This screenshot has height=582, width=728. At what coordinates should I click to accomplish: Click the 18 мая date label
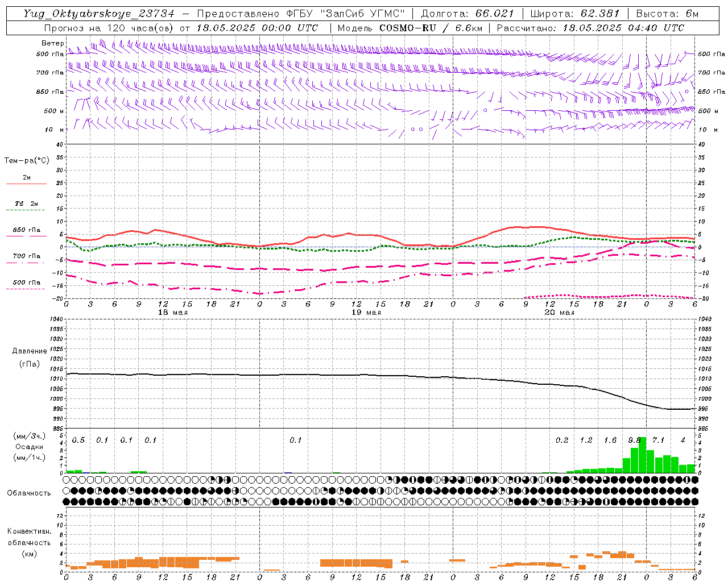pos(173,313)
